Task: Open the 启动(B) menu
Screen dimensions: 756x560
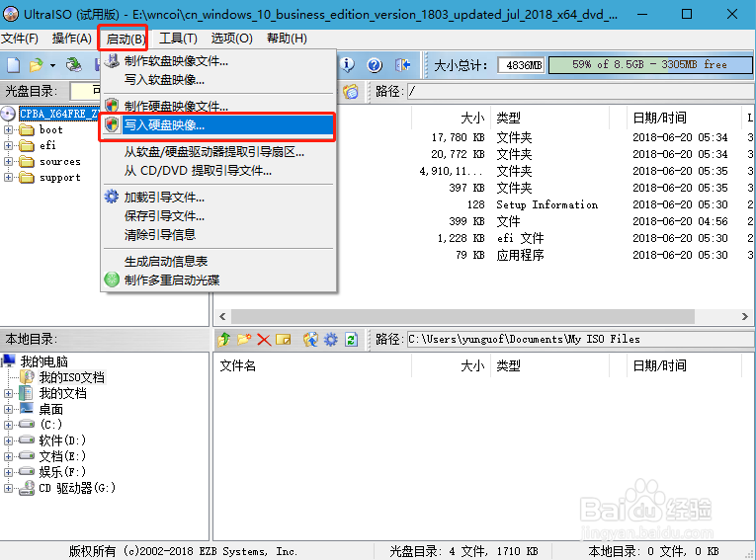Action: pos(126,40)
